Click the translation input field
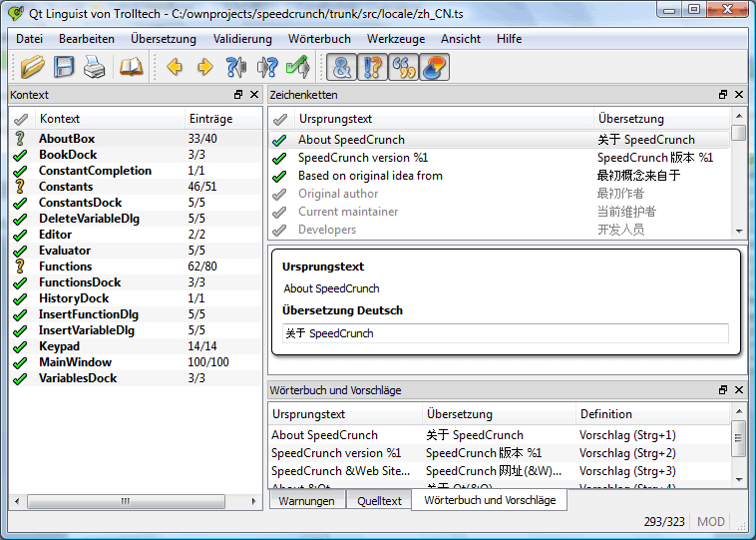Screen dimensions: 756x540 pyautogui.click(x=506, y=333)
